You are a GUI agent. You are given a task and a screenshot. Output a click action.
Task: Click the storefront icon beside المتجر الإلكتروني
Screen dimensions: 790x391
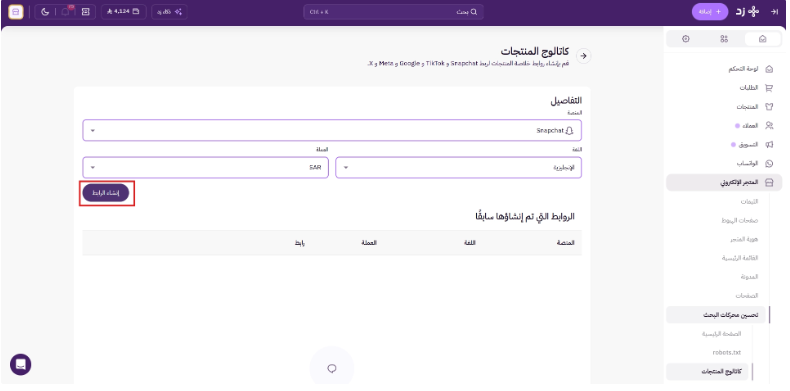pos(769,183)
